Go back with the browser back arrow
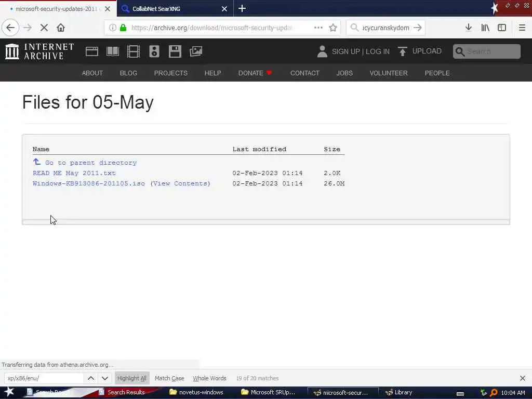 click(x=10, y=28)
